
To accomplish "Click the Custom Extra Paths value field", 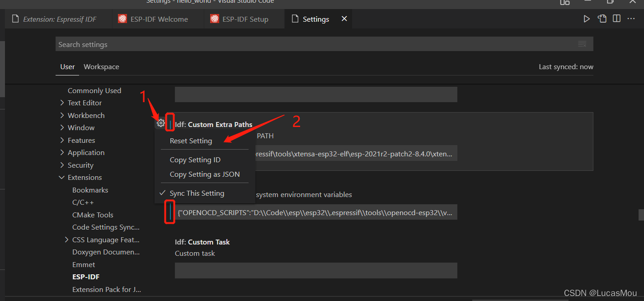I will click(356, 153).
